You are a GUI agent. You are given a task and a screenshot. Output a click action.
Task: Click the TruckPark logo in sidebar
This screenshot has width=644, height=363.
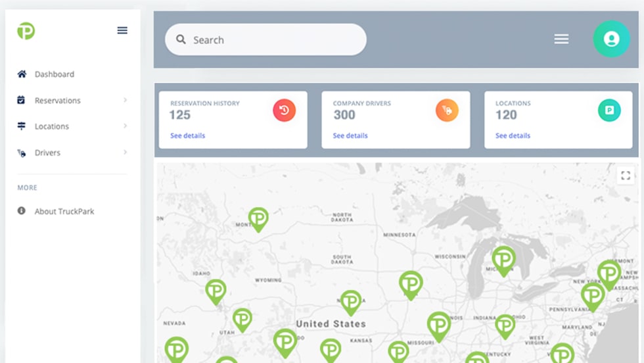(x=26, y=31)
